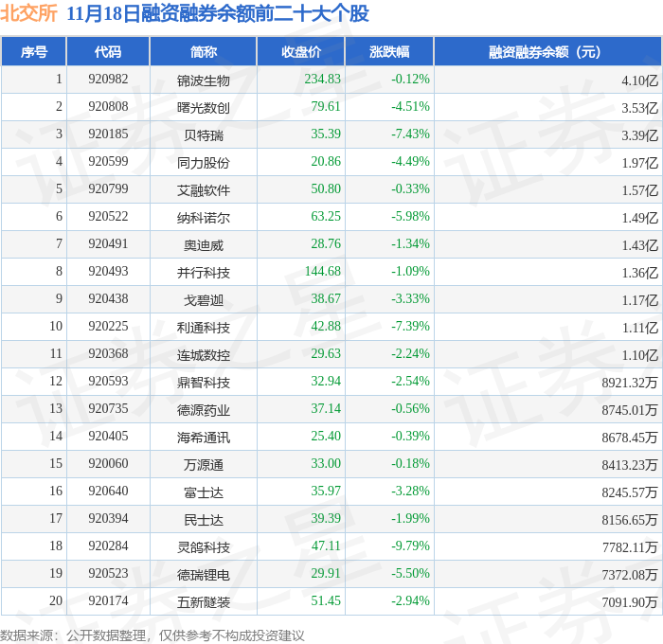Select stock name 艾融软件

[x=204, y=190]
